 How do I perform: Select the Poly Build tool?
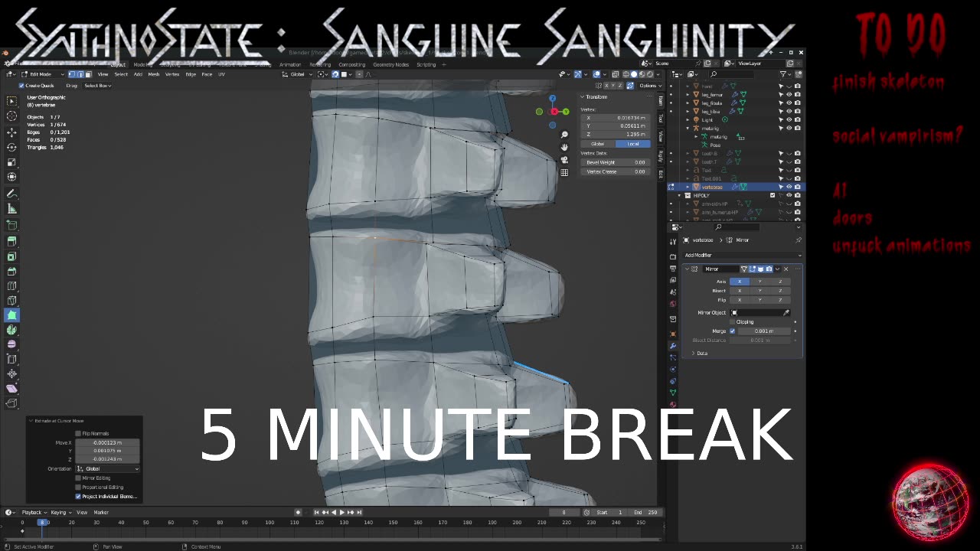(x=11, y=315)
